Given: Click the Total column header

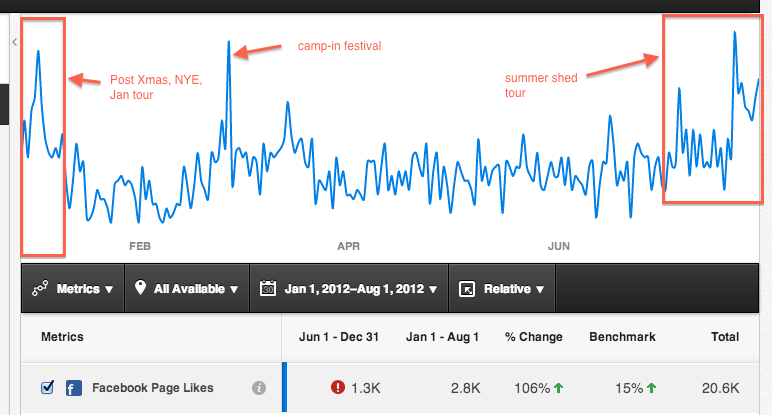Looking at the screenshot, I should pyautogui.click(x=725, y=337).
